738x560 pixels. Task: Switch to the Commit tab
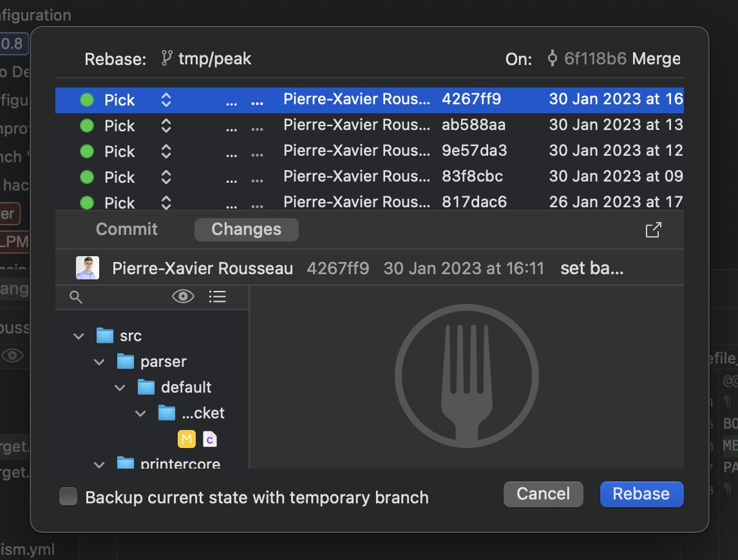coord(126,229)
